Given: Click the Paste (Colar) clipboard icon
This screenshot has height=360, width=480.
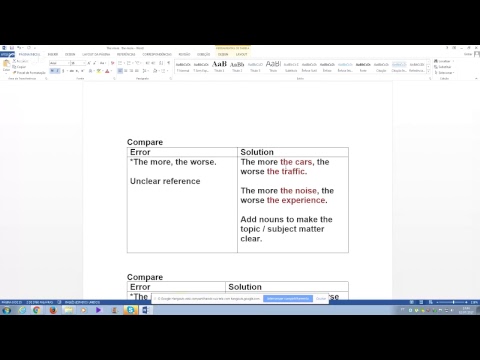Looking at the screenshot, I should (6, 64).
